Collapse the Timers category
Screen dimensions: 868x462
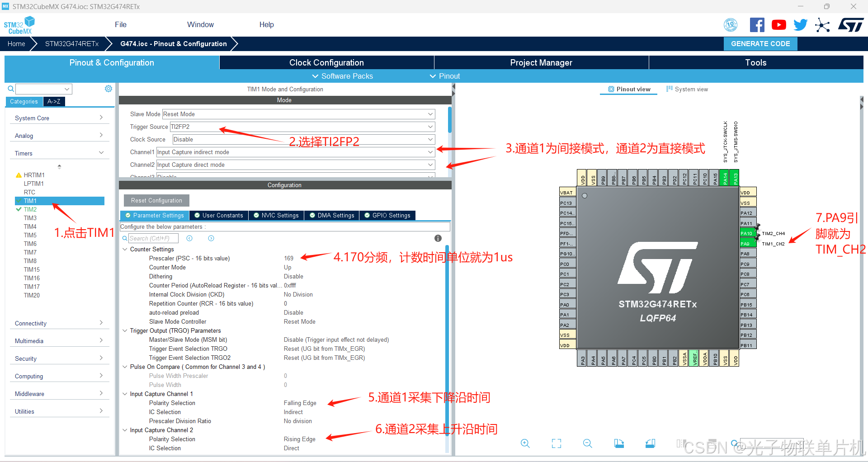(59, 153)
